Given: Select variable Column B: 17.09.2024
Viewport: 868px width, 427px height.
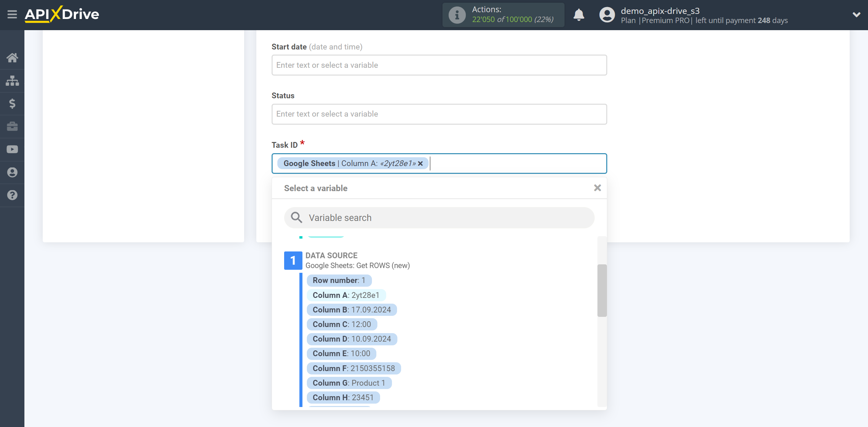Looking at the screenshot, I should [x=352, y=310].
